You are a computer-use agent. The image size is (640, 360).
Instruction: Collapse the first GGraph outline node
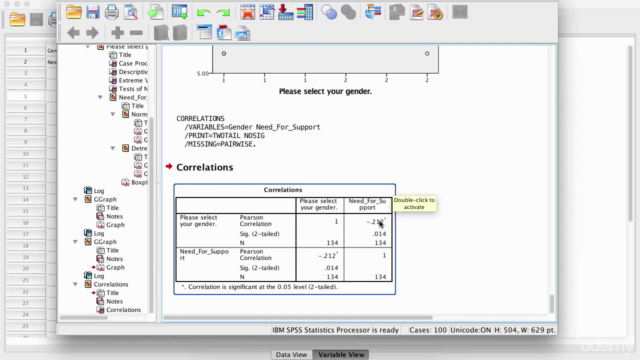coord(75,199)
